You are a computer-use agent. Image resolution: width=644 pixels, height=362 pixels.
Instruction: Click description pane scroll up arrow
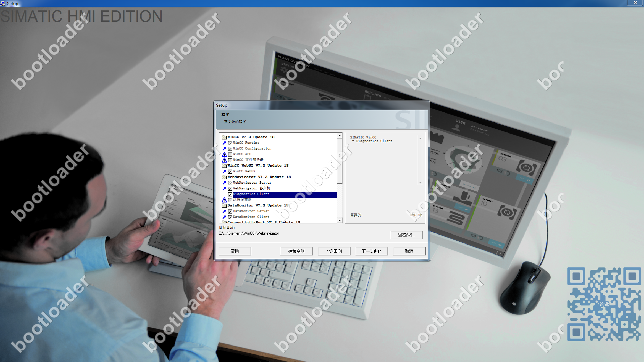coord(420,138)
